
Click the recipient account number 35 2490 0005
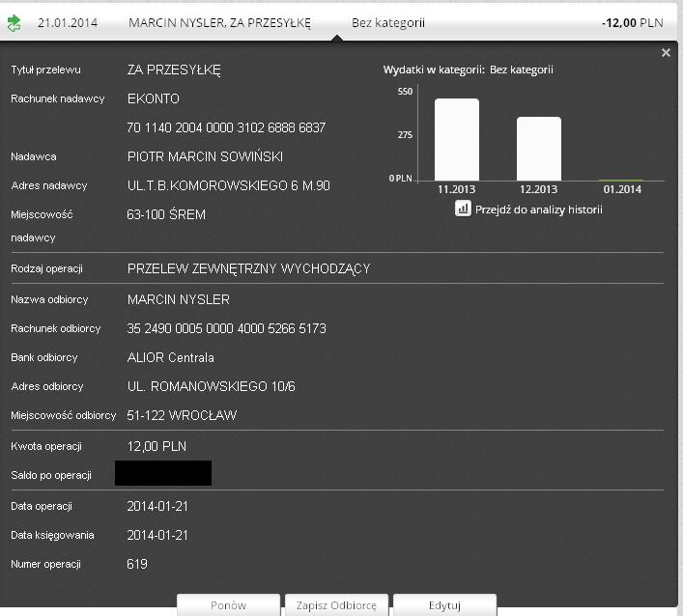tap(226, 329)
